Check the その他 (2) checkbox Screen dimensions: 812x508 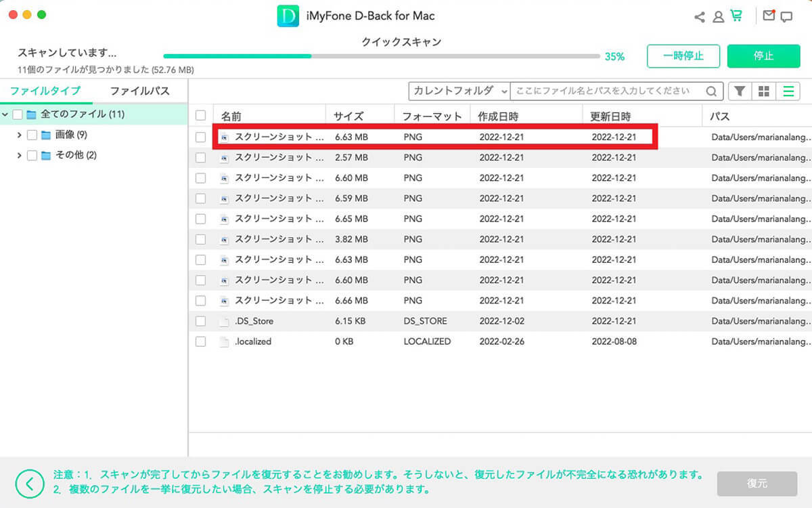(x=32, y=155)
